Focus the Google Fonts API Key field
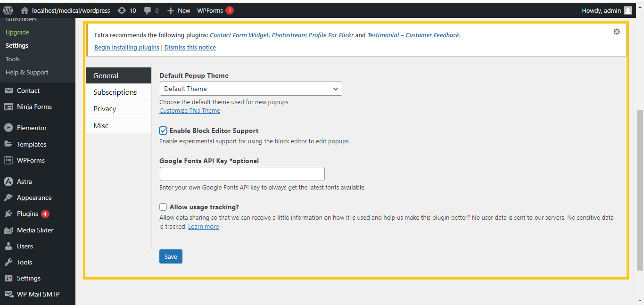This screenshot has height=305, width=644. [242, 174]
